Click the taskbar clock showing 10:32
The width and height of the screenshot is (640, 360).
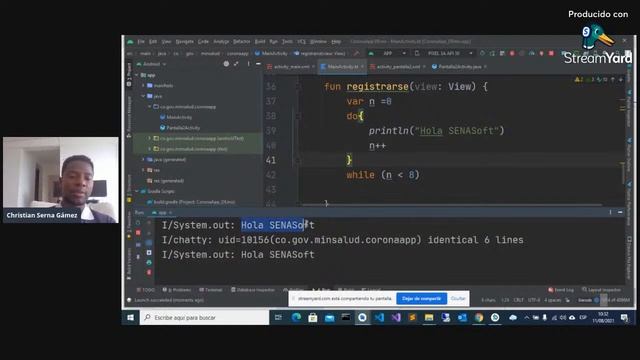(603, 318)
